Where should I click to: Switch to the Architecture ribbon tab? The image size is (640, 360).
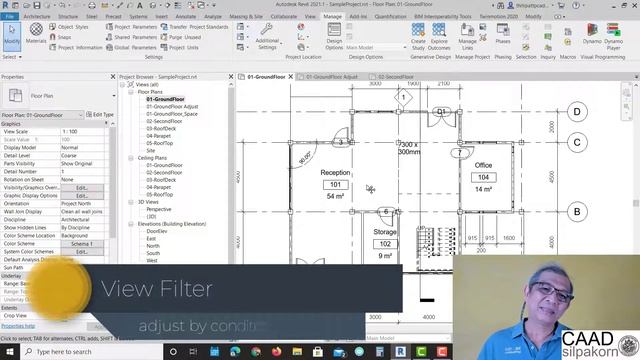37,16
